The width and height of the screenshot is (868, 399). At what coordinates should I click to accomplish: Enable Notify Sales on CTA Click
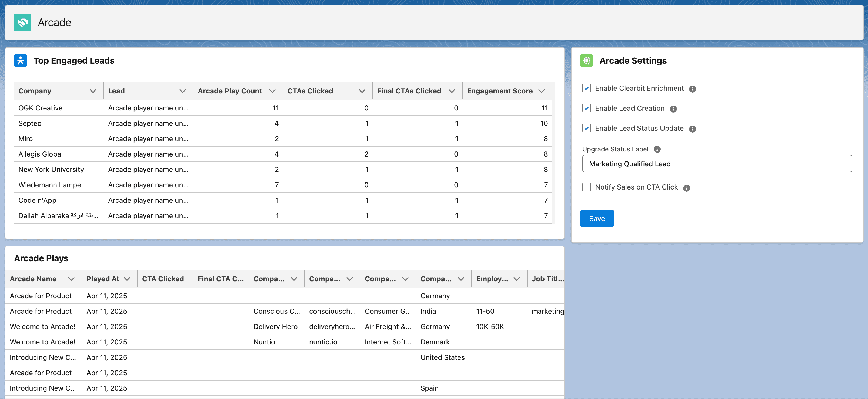pos(587,187)
